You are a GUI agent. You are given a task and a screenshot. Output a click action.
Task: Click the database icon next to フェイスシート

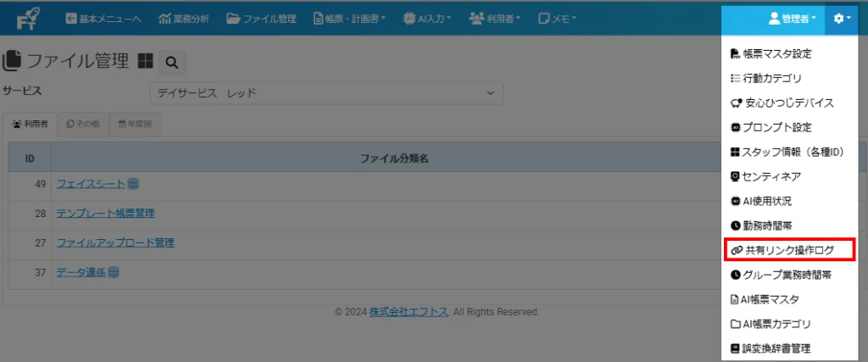[x=133, y=183]
